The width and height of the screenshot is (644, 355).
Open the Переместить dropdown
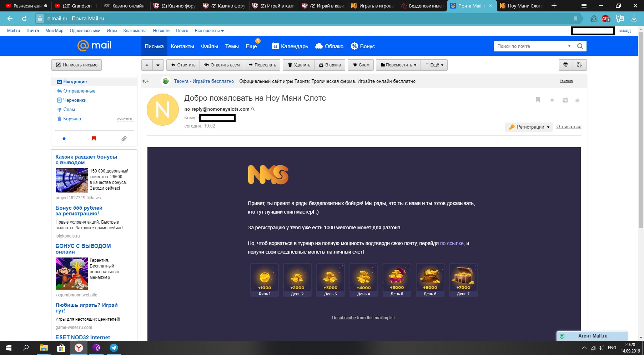398,65
